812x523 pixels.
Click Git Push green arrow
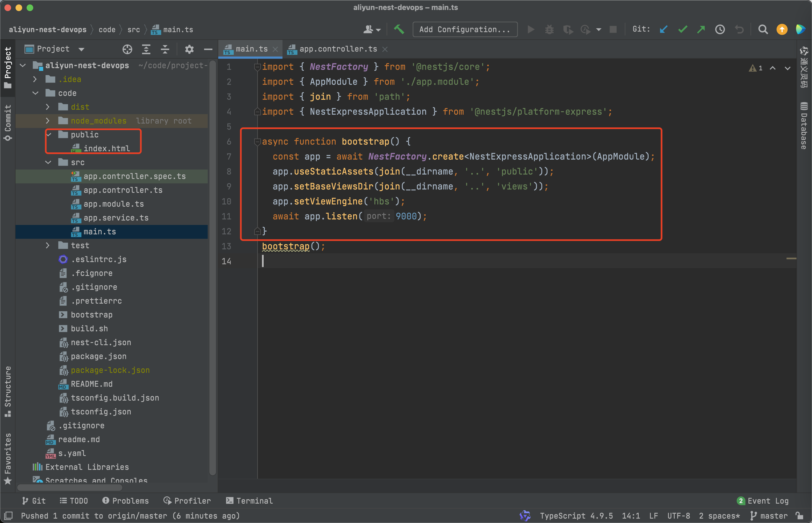(701, 30)
